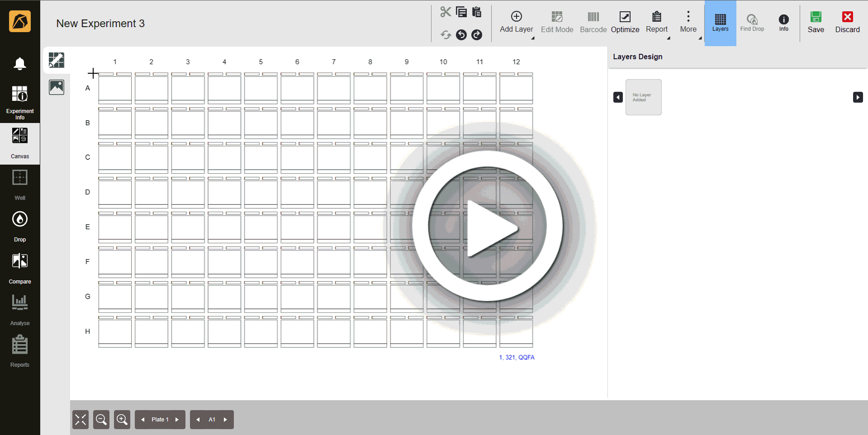Open the Report dropdown arrow
Image resolution: width=868 pixels, height=435 pixels.
tap(668, 38)
